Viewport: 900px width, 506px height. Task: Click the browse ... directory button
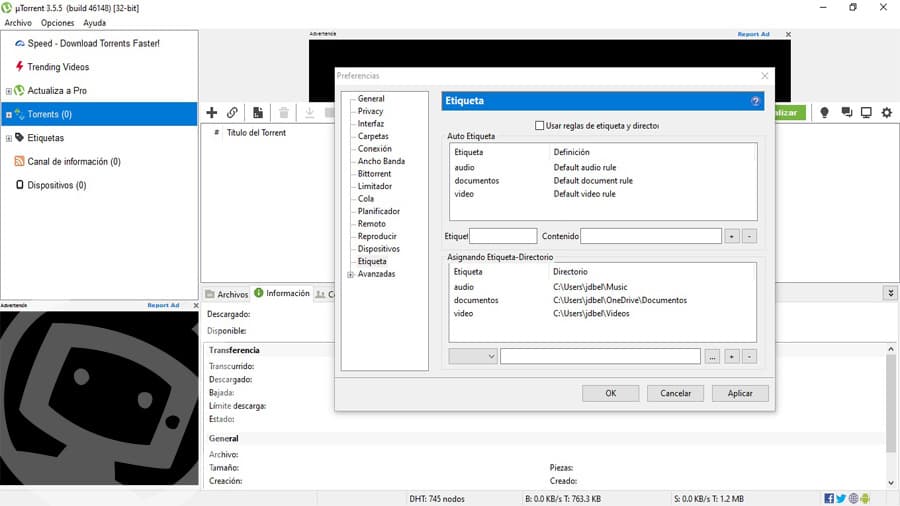[x=712, y=357]
